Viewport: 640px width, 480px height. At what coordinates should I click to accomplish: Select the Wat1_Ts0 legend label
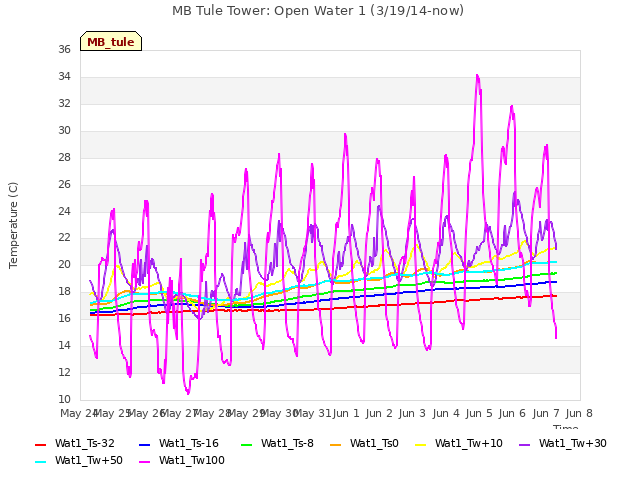(374, 443)
